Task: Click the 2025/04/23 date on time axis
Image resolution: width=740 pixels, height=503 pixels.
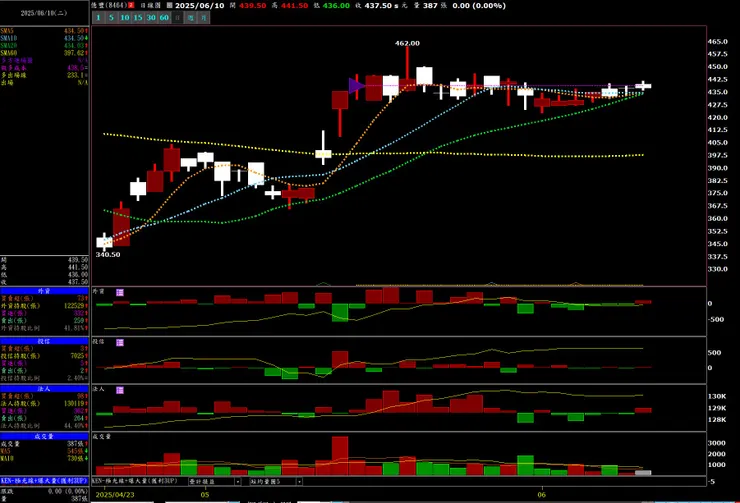Action: click(x=115, y=495)
